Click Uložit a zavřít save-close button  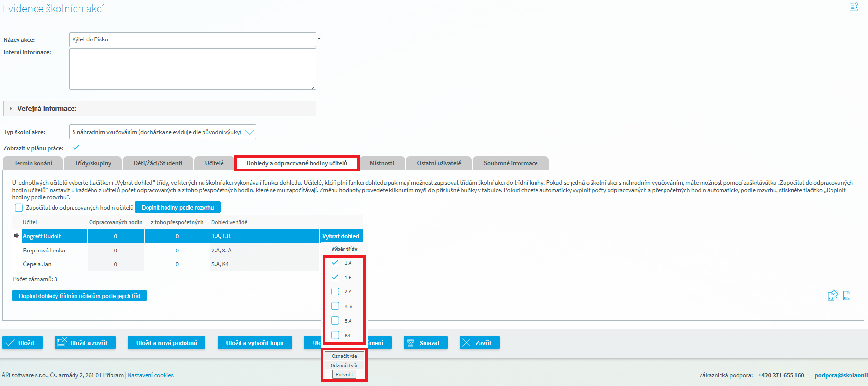tap(85, 343)
